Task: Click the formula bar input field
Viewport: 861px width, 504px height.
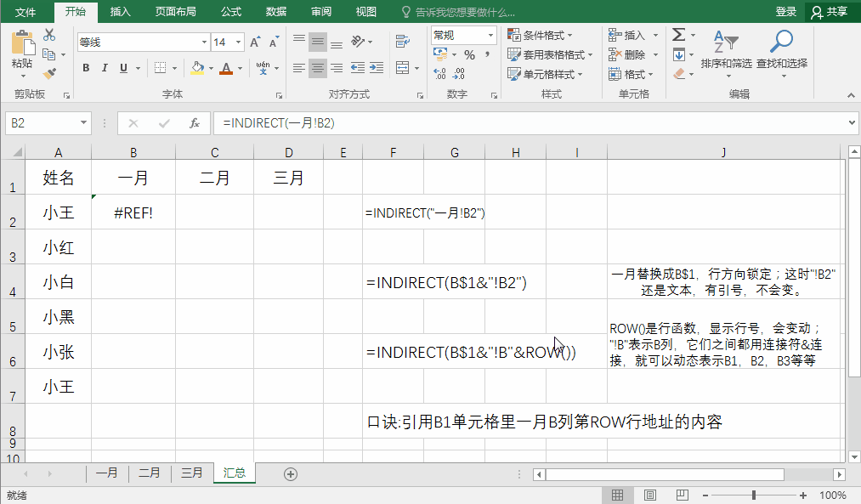Action: (530, 123)
